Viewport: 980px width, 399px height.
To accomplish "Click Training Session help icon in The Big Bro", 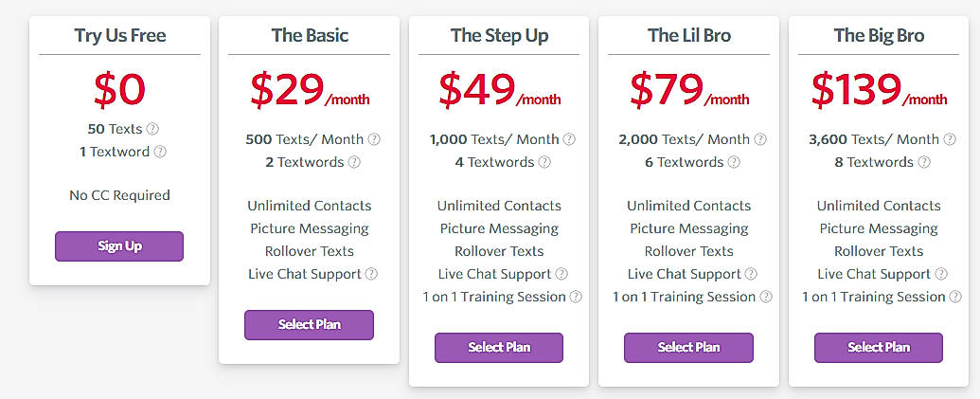I will [x=955, y=297].
